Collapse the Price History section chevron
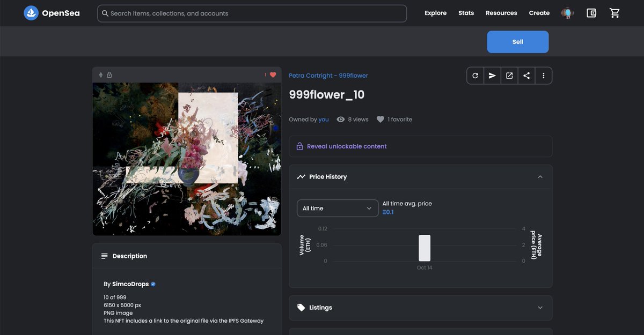Screen dimensions: 644x335 [x=540, y=177]
